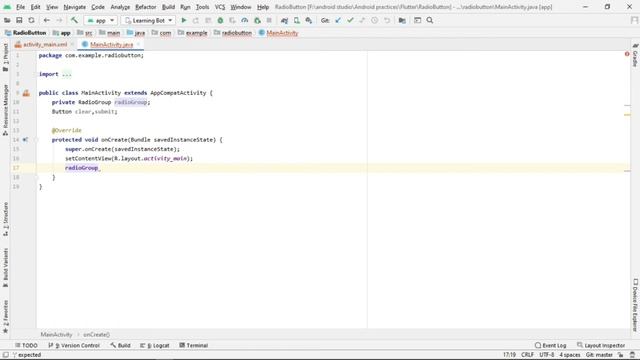Open the Favorites tool window
The height and width of the screenshot is (360, 640).
coord(5,316)
